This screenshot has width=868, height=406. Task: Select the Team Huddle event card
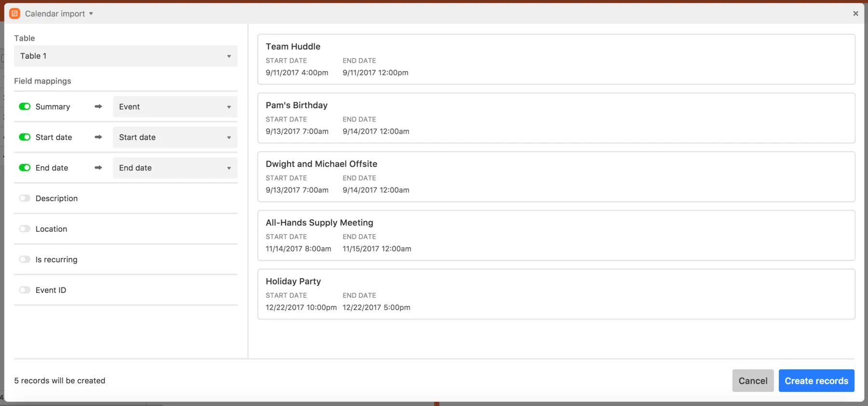point(556,59)
